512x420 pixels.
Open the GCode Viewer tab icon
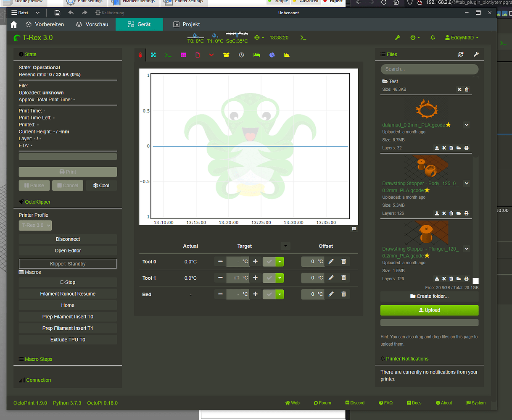point(198,55)
